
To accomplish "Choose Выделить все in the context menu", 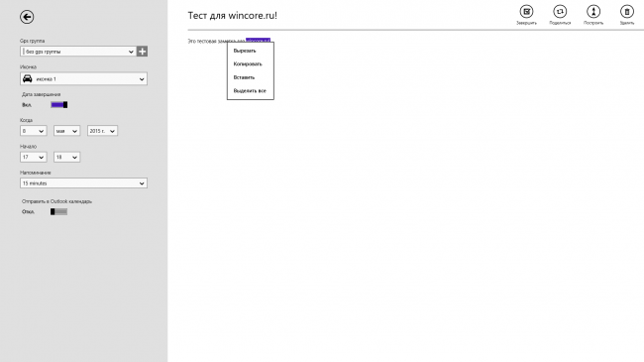I will coord(251,90).
